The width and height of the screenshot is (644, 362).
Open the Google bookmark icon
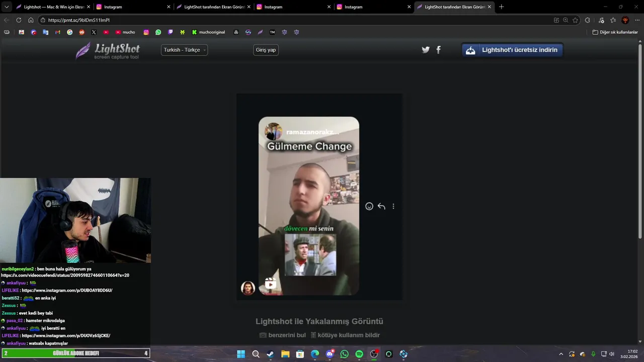click(70, 32)
